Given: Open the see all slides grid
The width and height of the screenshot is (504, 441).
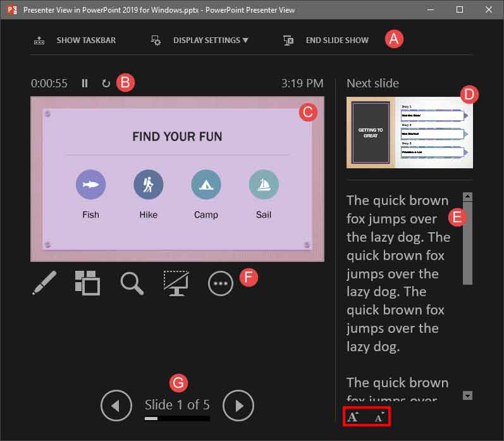Looking at the screenshot, I should (x=87, y=283).
